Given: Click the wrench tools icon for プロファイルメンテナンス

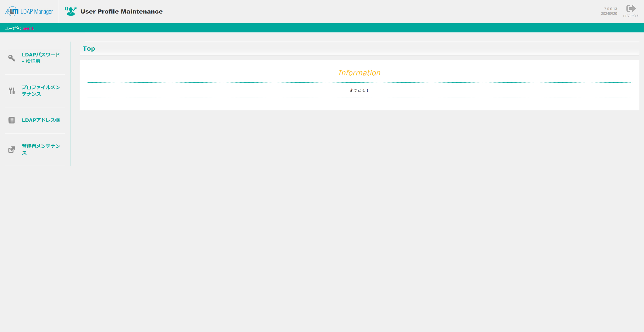Looking at the screenshot, I should 12,91.
